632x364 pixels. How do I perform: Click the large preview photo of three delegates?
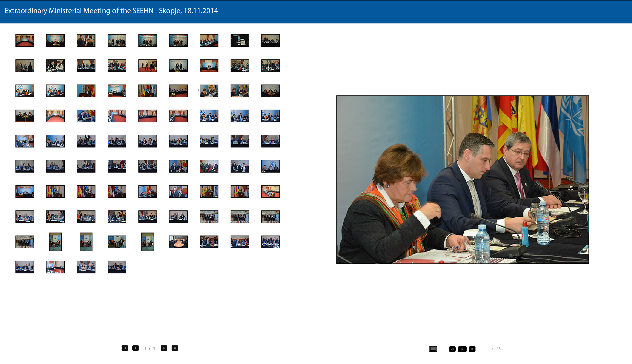pos(462,179)
